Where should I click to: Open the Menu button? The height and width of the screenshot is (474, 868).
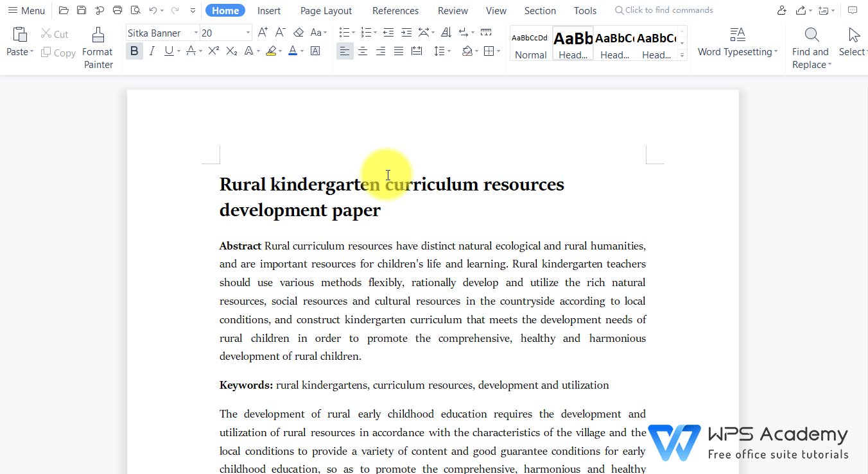pos(26,11)
